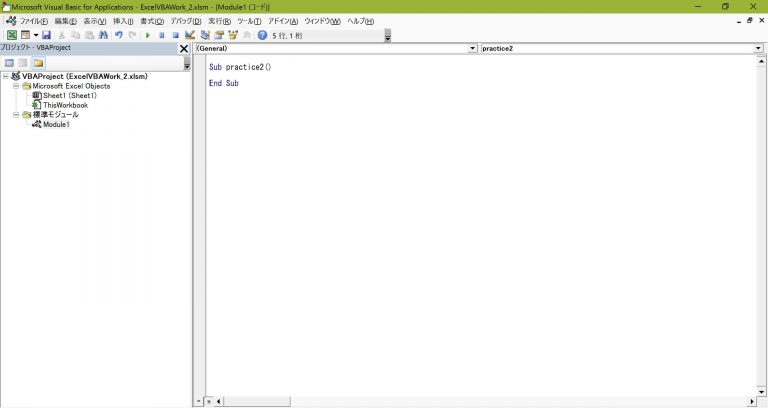The image size is (768, 408).
Task: Click the View Code icon in project panel
Action: pyautogui.click(x=9, y=63)
